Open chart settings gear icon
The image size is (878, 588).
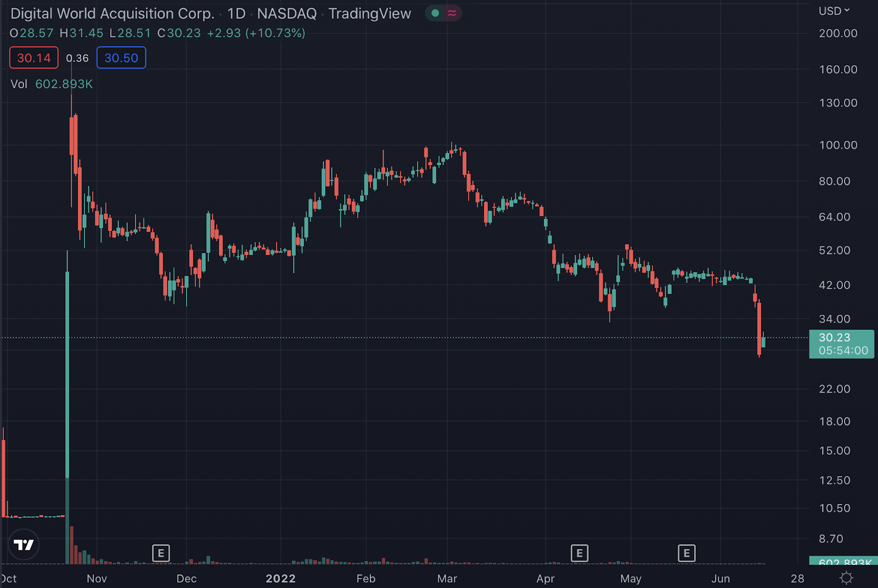pyautogui.click(x=847, y=578)
